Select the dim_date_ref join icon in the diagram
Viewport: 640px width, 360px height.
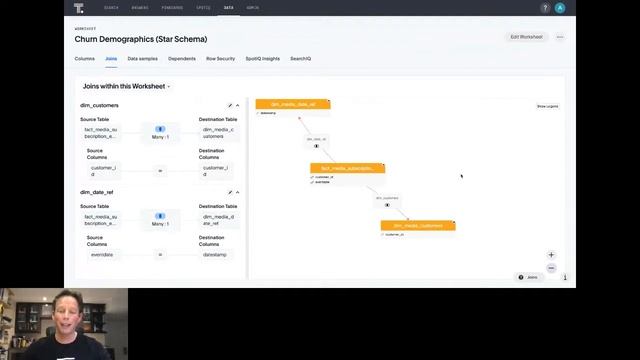tap(316, 146)
